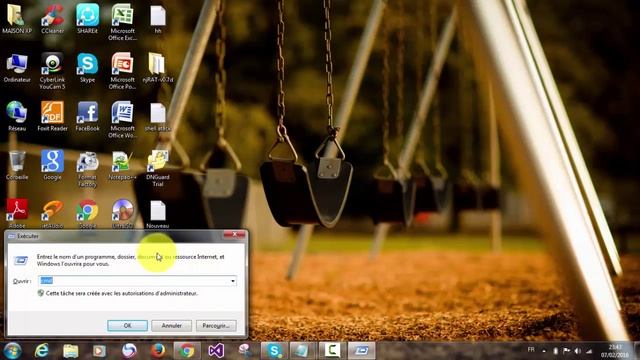This screenshot has width=640, height=360.
Task: Click the taskbar clock and date
Action: point(615,351)
